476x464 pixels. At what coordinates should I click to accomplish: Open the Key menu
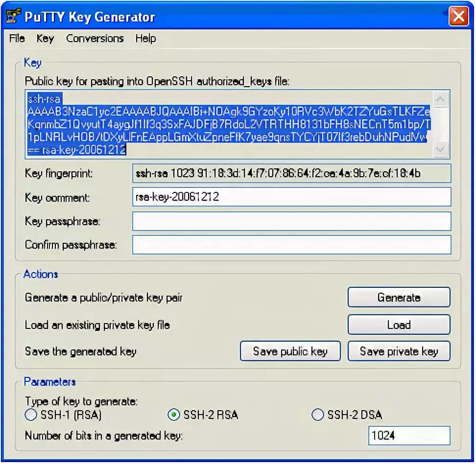45,39
